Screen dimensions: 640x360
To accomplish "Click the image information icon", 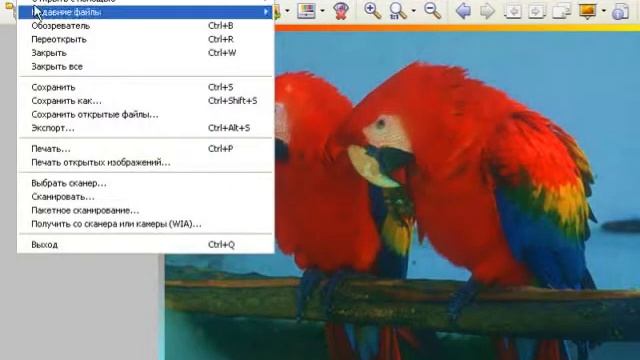I will click(620, 11).
